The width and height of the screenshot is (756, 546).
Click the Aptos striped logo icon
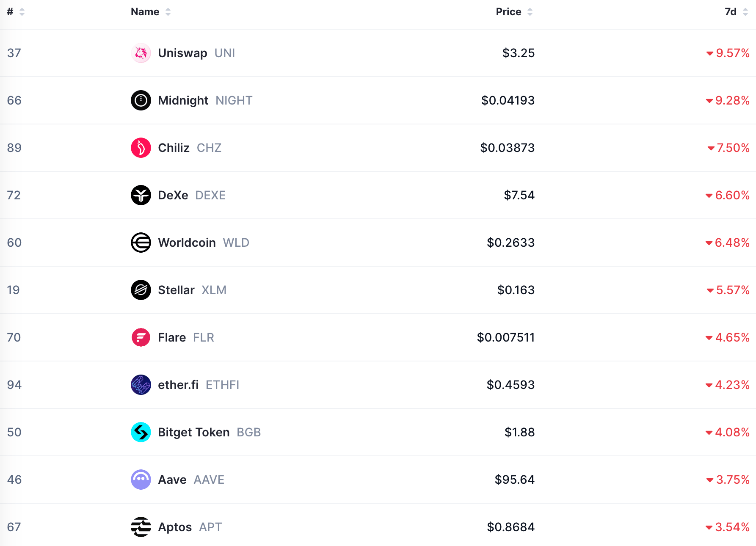141,527
